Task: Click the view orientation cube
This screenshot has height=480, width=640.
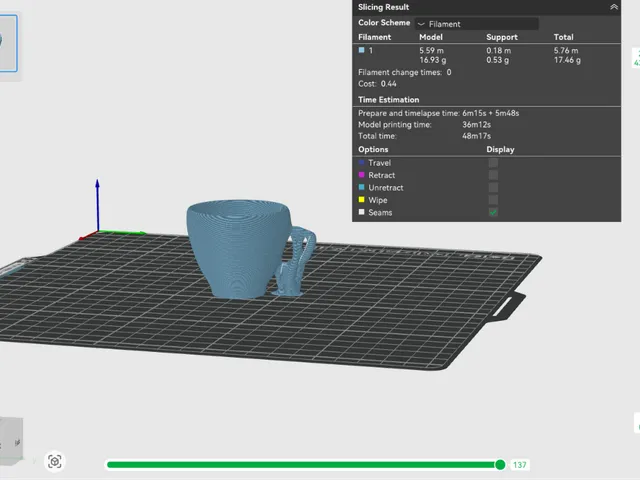Action: (11, 441)
